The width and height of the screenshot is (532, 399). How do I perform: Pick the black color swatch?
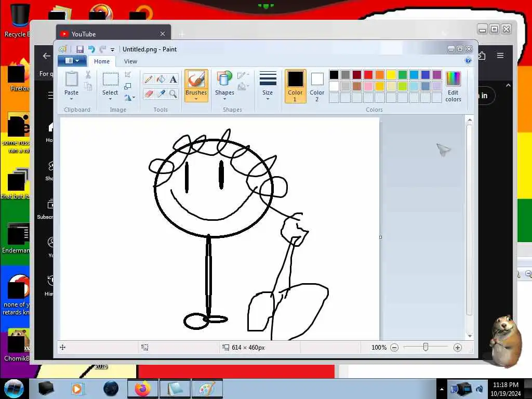334,75
